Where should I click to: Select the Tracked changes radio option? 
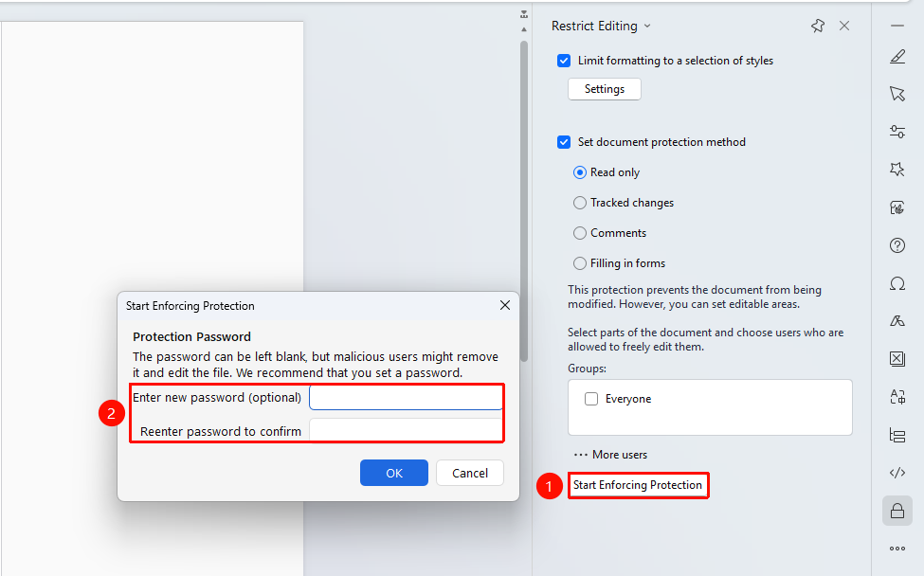[x=580, y=203]
